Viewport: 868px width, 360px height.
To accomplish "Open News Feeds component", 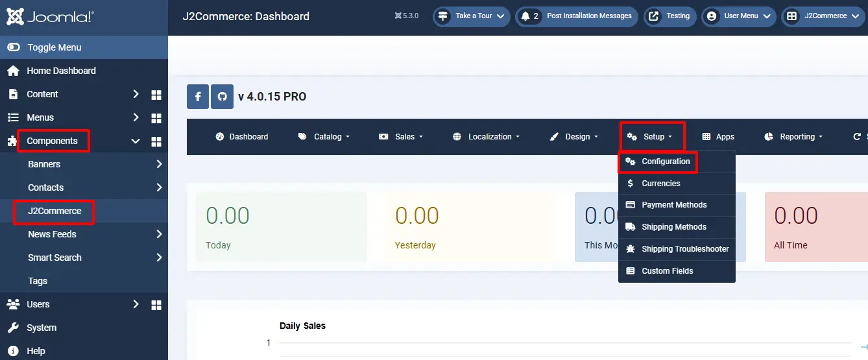I will [x=52, y=234].
